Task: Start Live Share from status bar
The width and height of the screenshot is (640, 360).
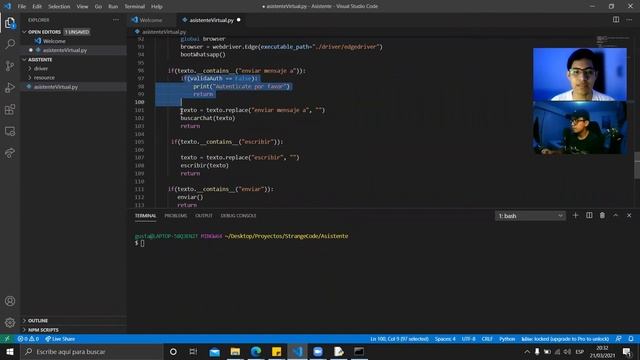Action: (x=60, y=339)
